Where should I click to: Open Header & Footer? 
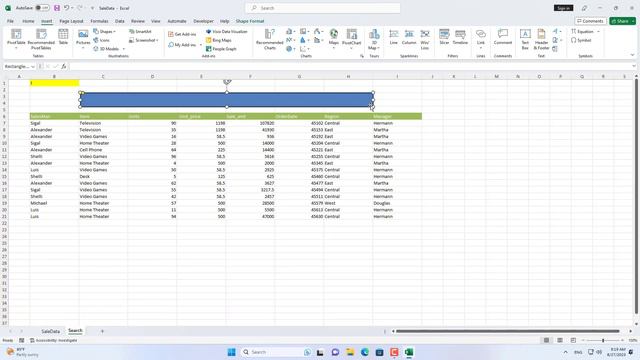[541, 39]
